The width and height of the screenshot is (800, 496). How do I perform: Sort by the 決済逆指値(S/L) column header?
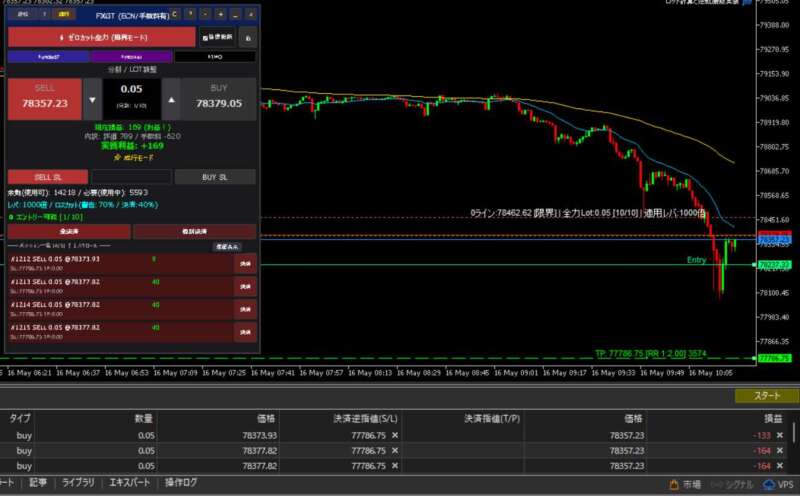click(365, 418)
